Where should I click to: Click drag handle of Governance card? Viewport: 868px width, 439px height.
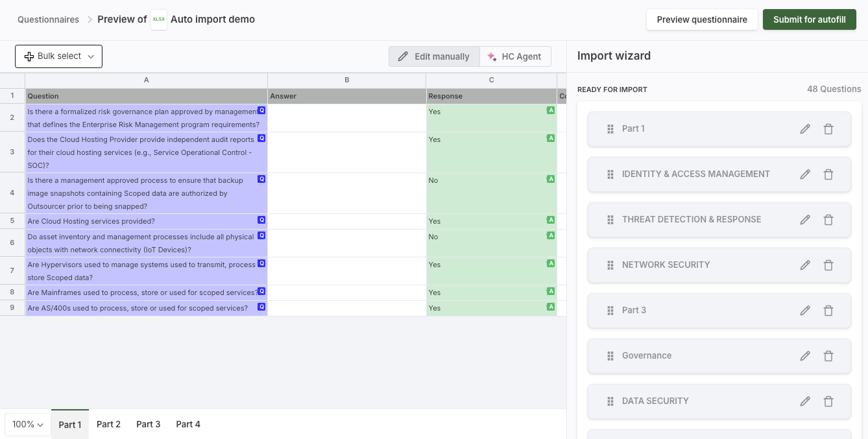[x=610, y=356]
